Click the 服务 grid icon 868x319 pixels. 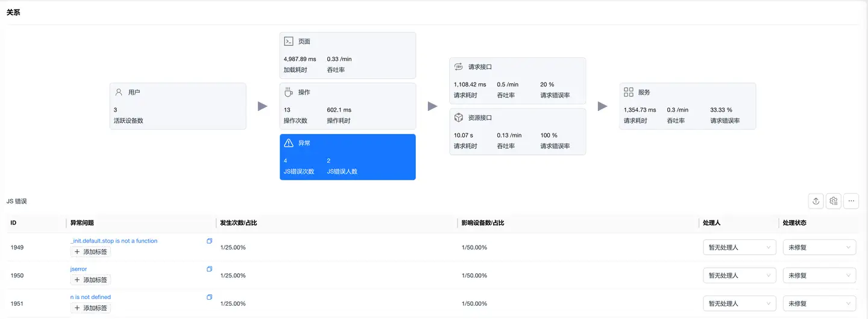628,92
